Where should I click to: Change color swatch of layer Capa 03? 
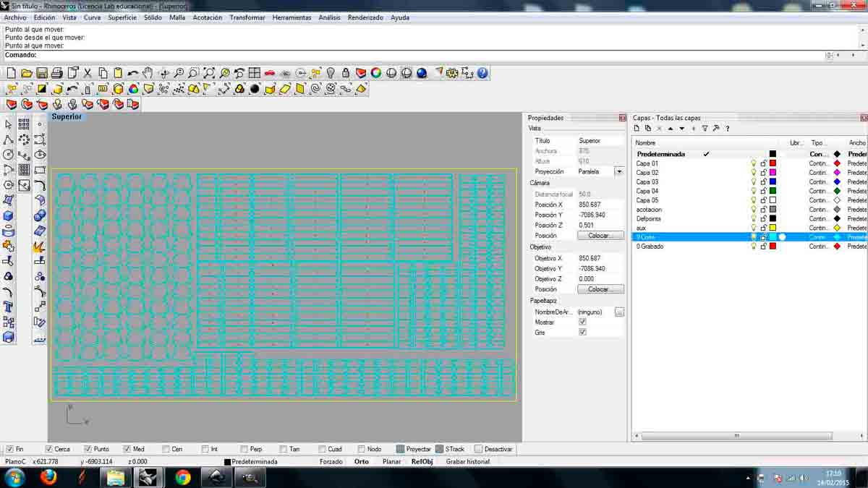tap(773, 182)
